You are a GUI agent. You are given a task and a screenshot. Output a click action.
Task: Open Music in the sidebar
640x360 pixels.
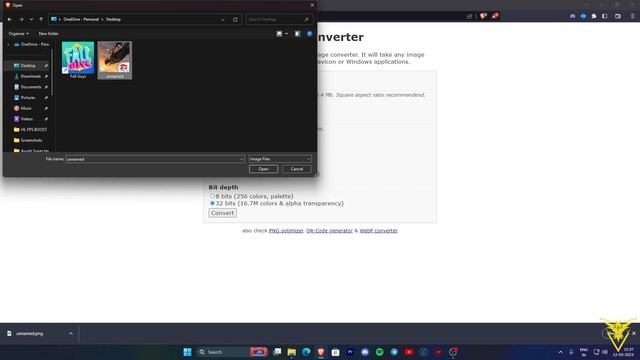[x=27, y=108]
